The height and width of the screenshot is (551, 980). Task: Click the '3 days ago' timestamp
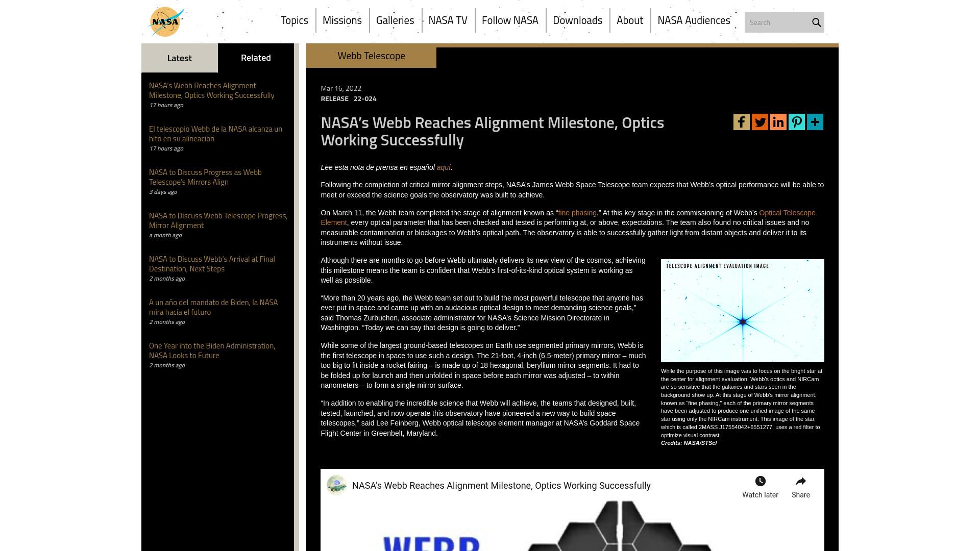point(163,192)
